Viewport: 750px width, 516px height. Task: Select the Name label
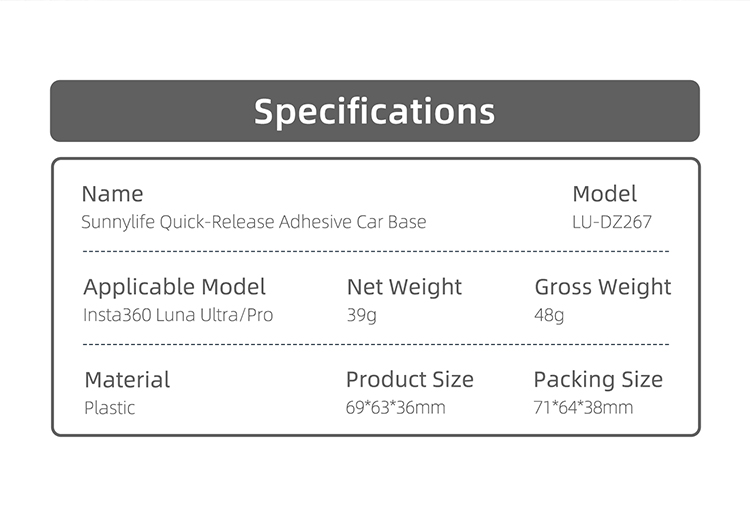[112, 194]
